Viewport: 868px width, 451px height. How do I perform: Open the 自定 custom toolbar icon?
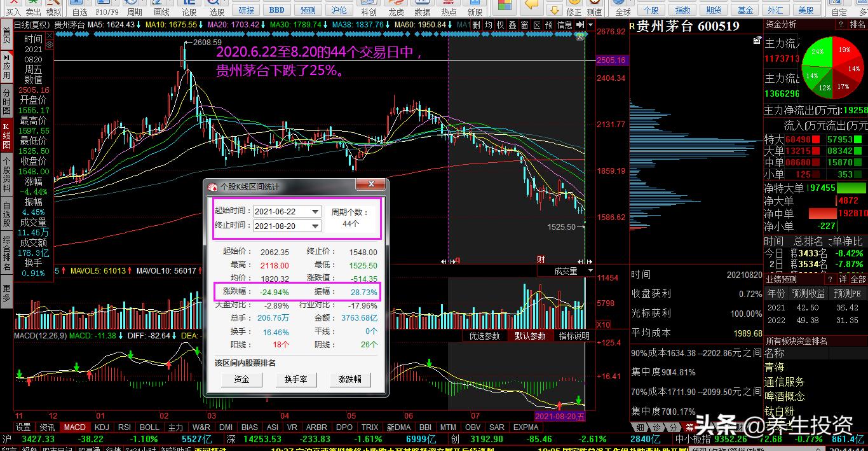(839, 8)
